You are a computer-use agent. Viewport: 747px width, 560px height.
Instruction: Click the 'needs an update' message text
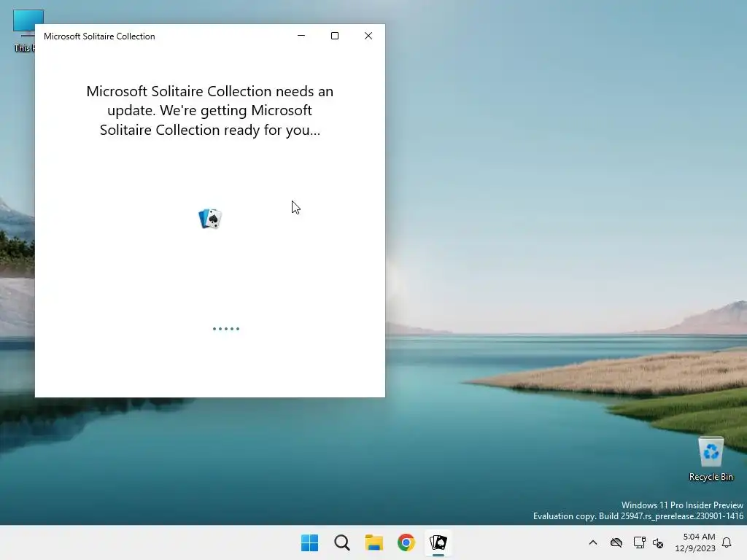[209, 111]
